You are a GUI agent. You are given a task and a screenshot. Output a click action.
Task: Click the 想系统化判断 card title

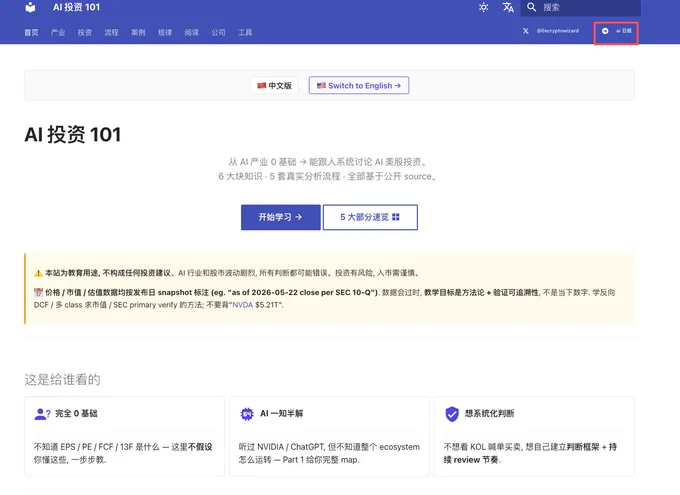(x=490, y=413)
